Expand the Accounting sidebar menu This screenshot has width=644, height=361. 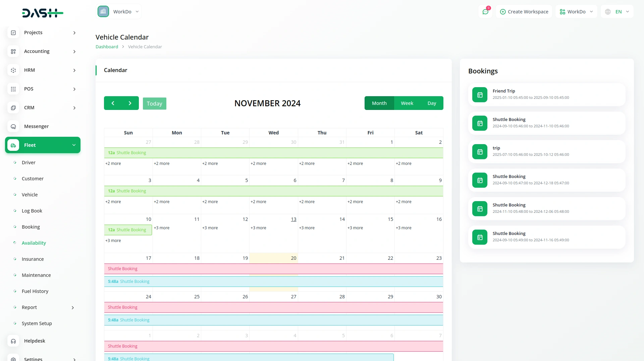[43, 51]
